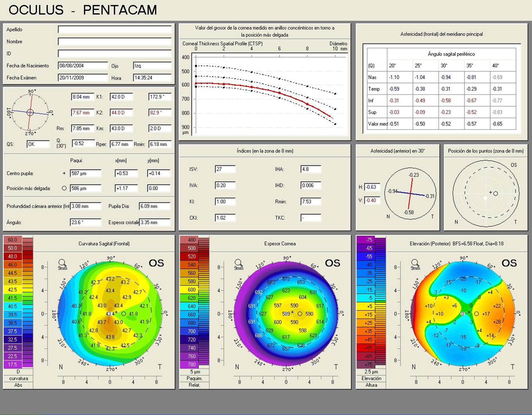
Task: Click the asphericity circle diagram showing -0.23
Action: point(410,193)
